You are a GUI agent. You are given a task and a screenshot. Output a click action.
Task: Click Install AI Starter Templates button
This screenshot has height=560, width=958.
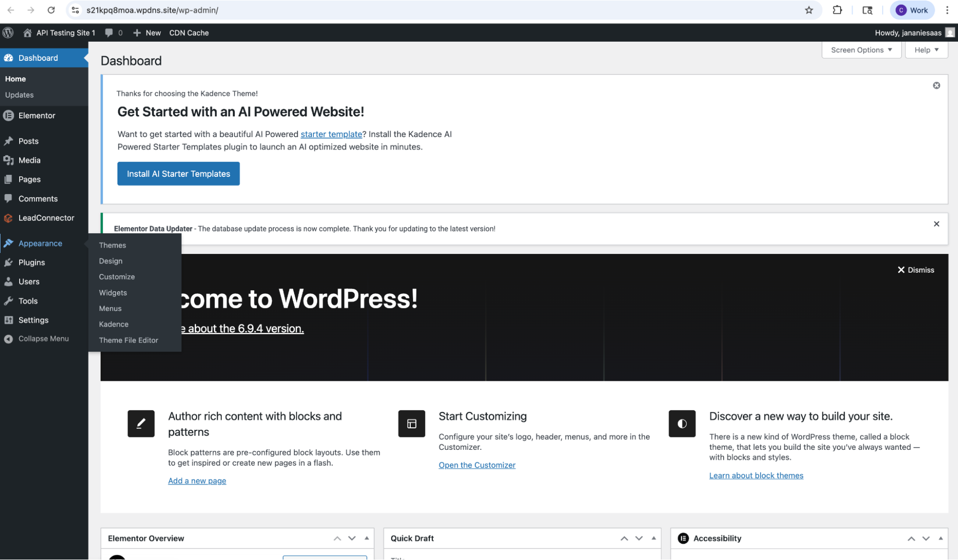click(x=178, y=173)
